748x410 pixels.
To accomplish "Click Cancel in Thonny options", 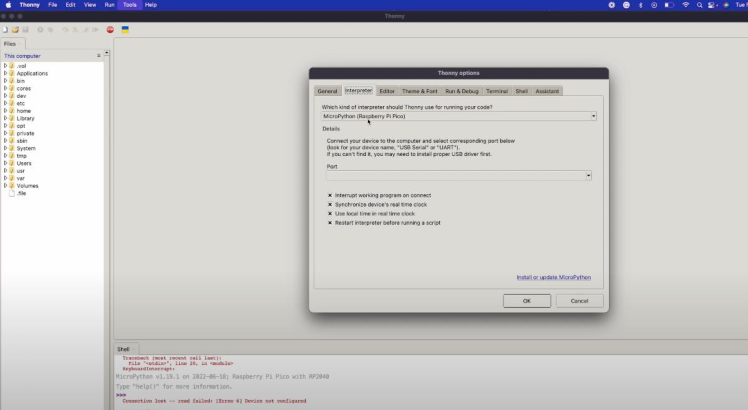I will point(579,301).
